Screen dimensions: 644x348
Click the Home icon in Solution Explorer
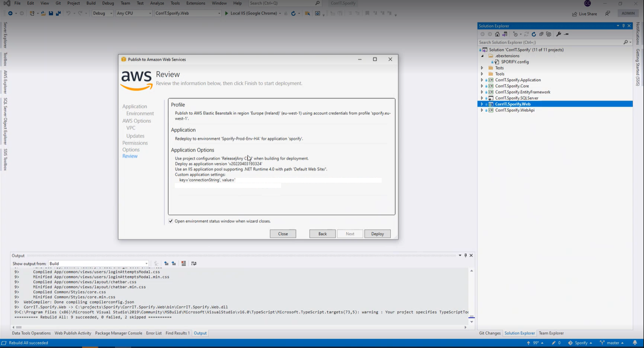pyautogui.click(x=497, y=34)
